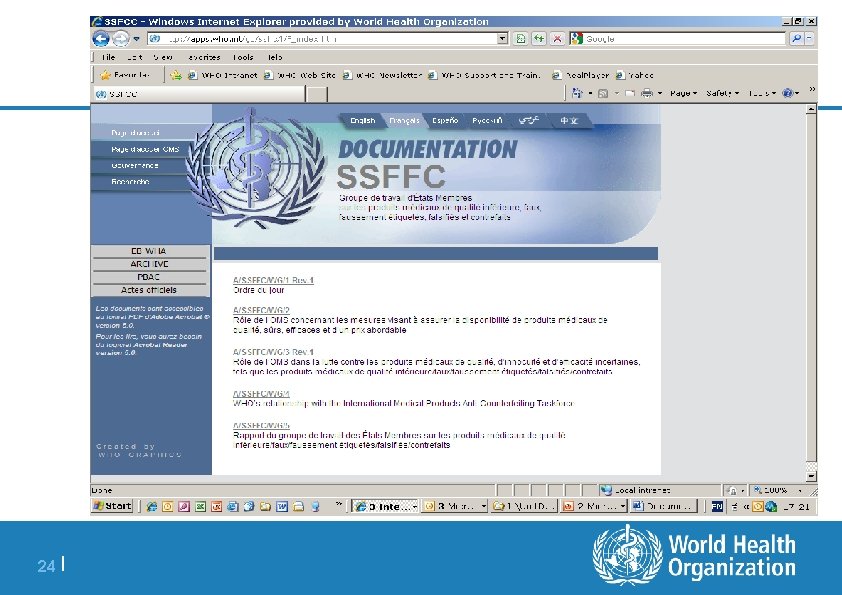The width and height of the screenshot is (842, 595).
Task: Open the Help menu
Action: point(275,57)
